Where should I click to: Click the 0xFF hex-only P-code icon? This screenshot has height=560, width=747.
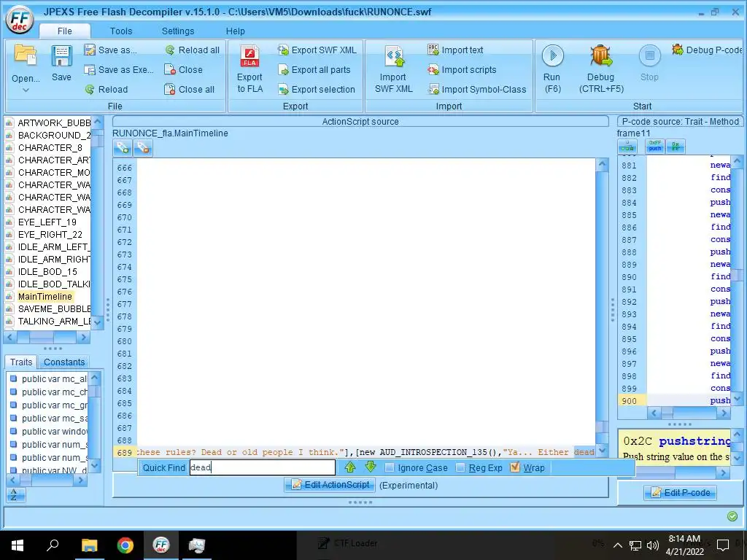(675, 147)
